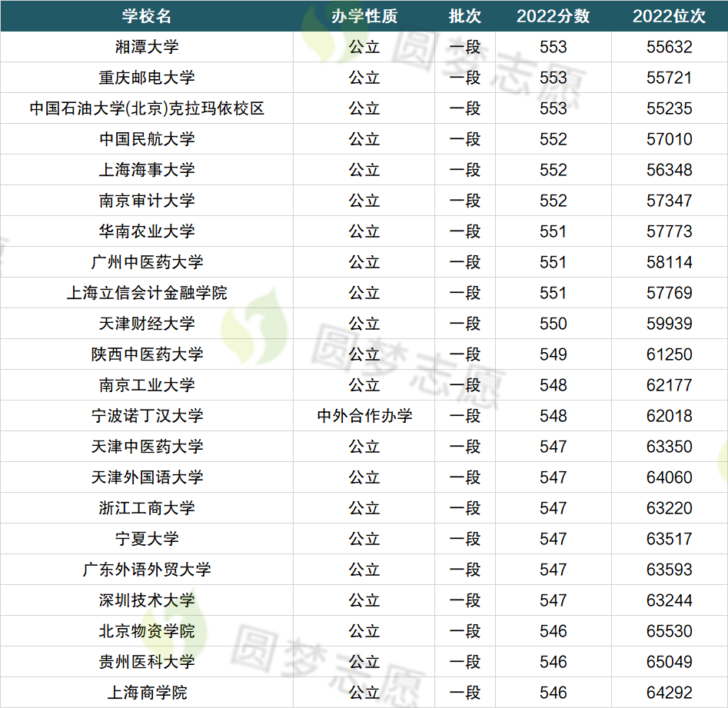This screenshot has width=728, height=708.
Task: Click rank value 57347
Action: 669,201
